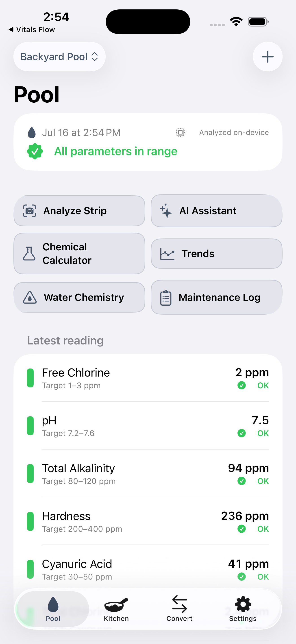Click the on-device chip icon
Viewport: 296px width, 644px height.
(x=180, y=132)
